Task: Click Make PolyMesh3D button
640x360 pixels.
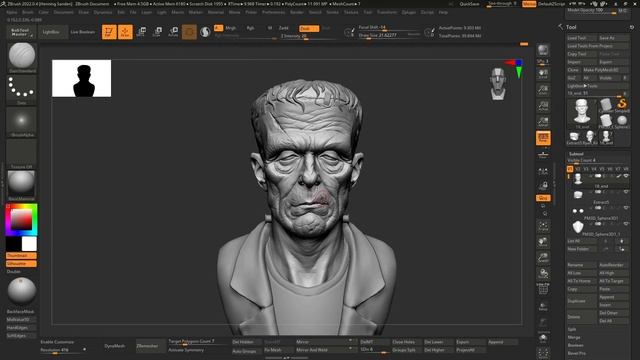Action: [606, 70]
